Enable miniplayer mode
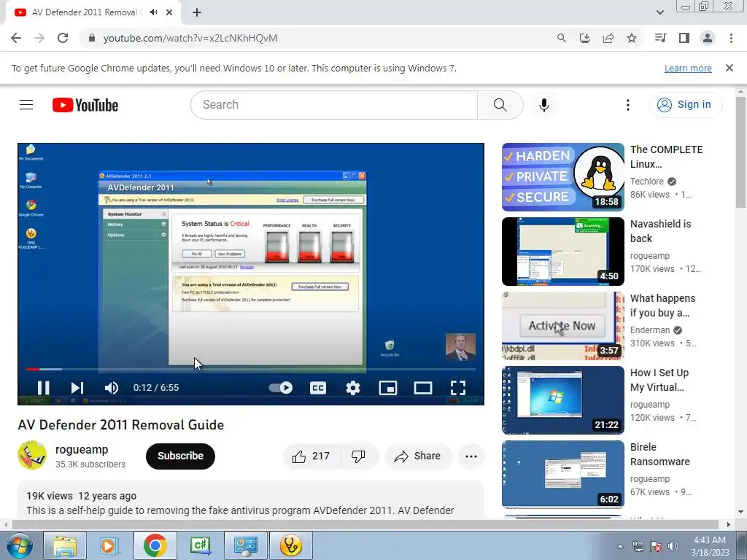 click(388, 388)
